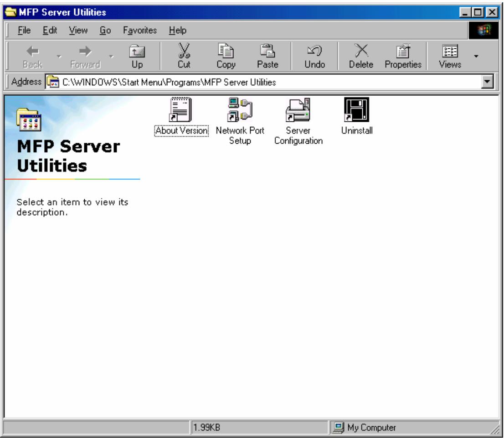Click the Copy toolbar button
The width and height of the screenshot is (504, 440).
click(226, 56)
